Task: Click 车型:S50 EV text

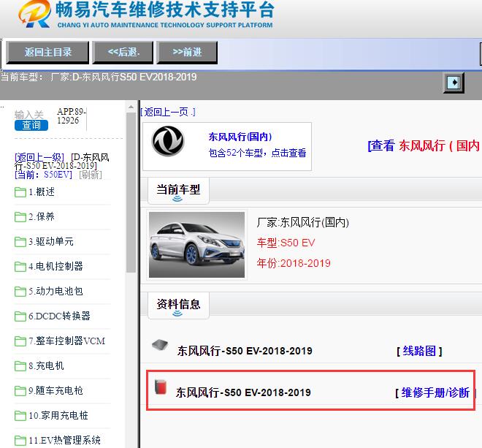Action: (286, 243)
